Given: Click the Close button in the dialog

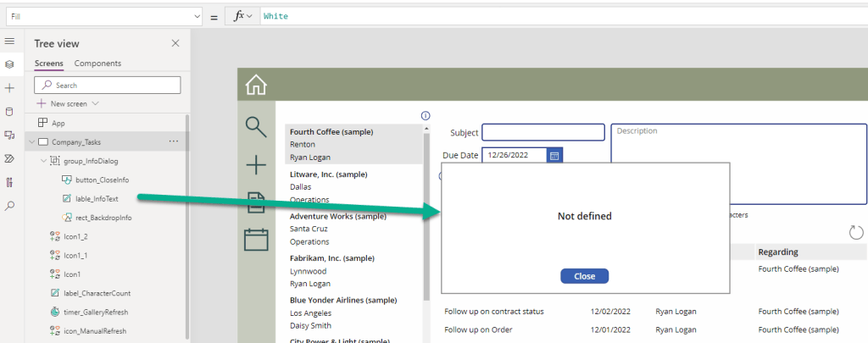Looking at the screenshot, I should (x=585, y=276).
